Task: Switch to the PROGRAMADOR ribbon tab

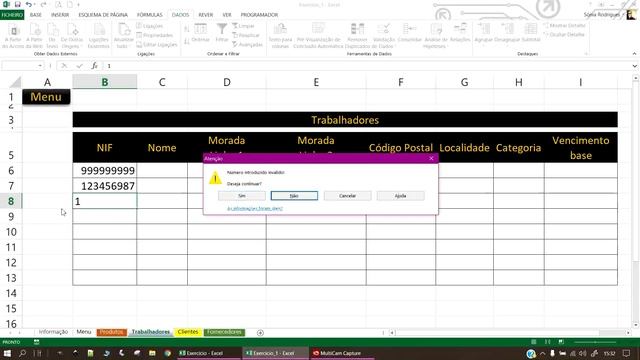Action: click(x=259, y=15)
